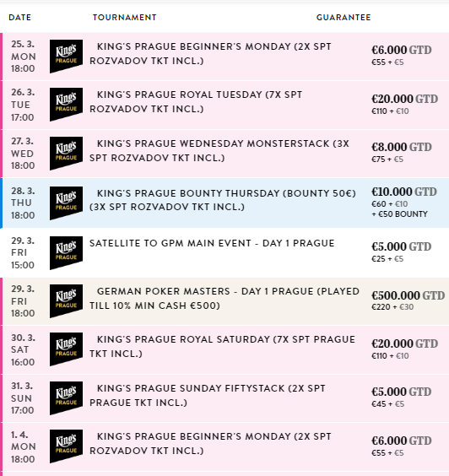Open King's Prague Royal Tuesday tournament
This screenshot has height=476, width=449.
coord(196,101)
